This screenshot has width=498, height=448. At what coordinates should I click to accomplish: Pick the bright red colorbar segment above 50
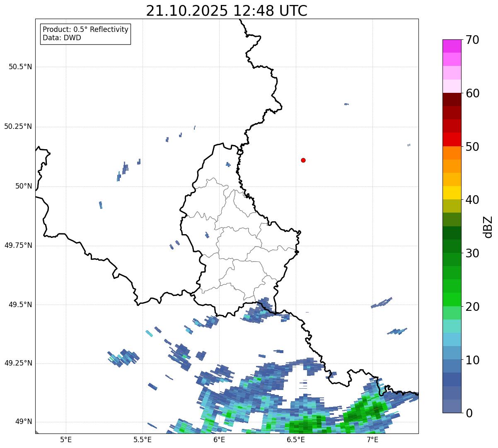pos(452,139)
